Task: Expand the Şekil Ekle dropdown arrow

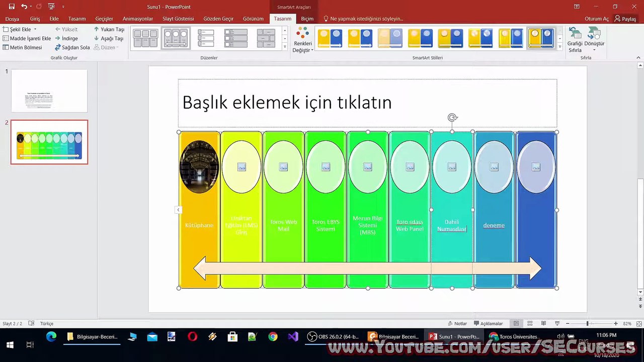Action: (35, 30)
